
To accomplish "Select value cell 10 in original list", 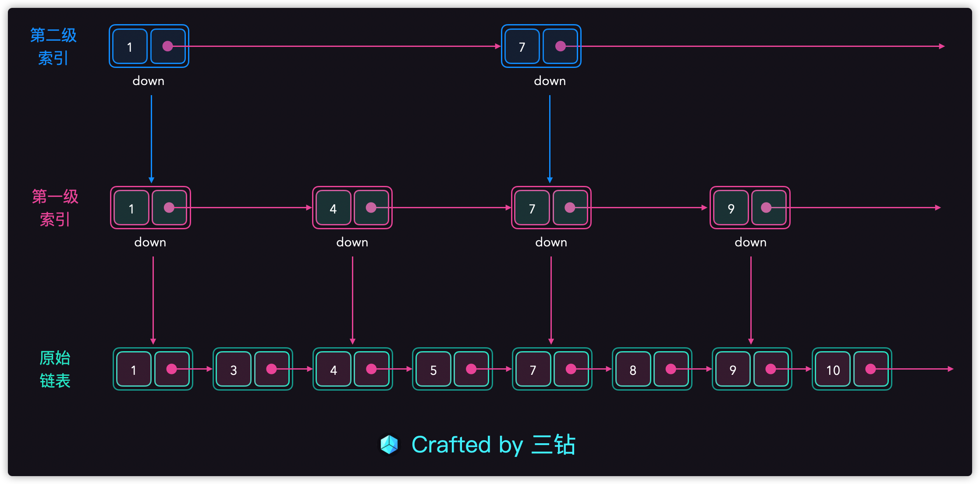I will tap(833, 370).
